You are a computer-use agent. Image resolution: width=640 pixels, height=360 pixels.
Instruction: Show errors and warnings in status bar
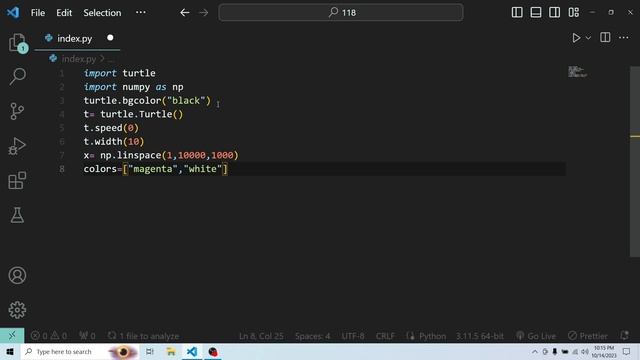[x=49, y=336]
